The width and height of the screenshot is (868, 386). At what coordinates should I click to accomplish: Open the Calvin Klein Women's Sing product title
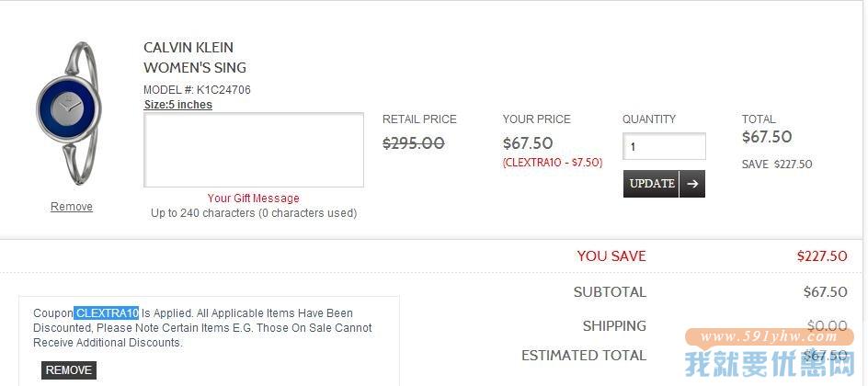(195, 58)
